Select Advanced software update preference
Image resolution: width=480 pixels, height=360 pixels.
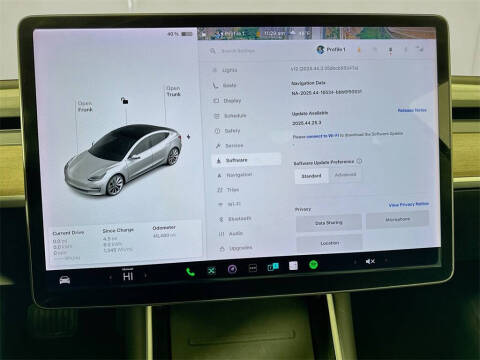pos(345,175)
